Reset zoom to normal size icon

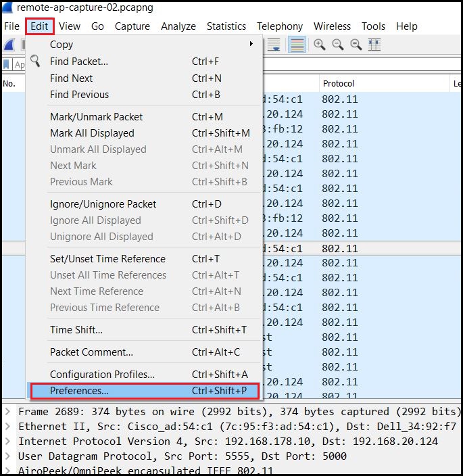pyautogui.click(x=356, y=45)
